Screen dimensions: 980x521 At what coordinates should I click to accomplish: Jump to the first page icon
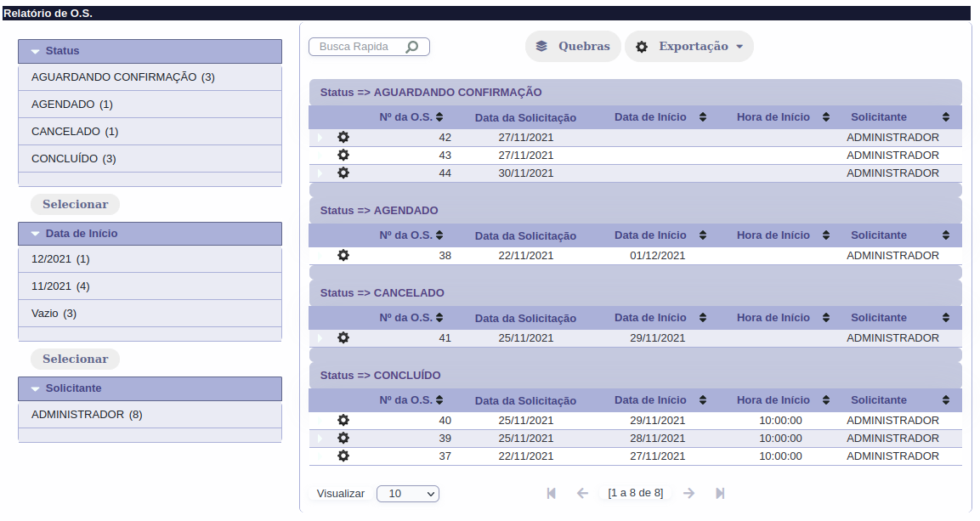coord(552,494)
